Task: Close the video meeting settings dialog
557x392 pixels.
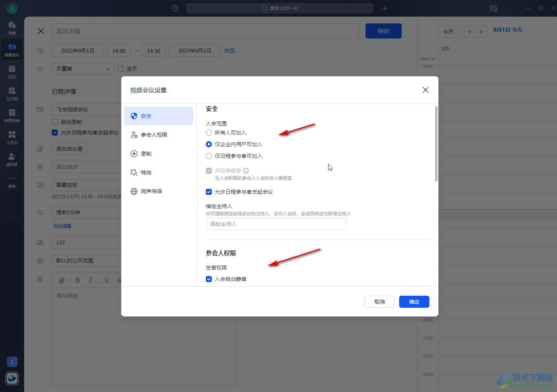Action: (x=426, y=90)
